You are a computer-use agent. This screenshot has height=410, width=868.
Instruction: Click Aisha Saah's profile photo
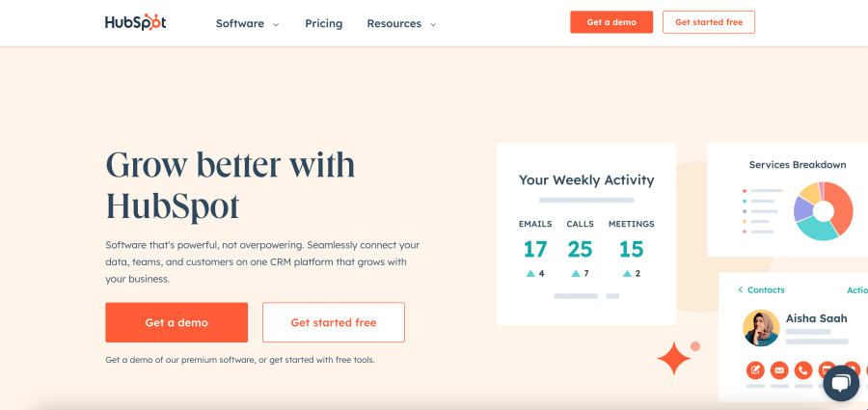click(761, 328)
